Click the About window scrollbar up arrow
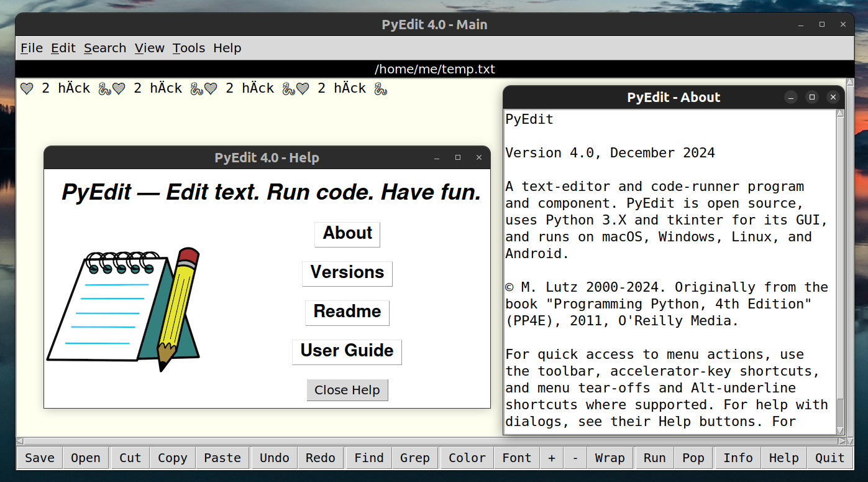868x482 pixels. coord(840,114)
